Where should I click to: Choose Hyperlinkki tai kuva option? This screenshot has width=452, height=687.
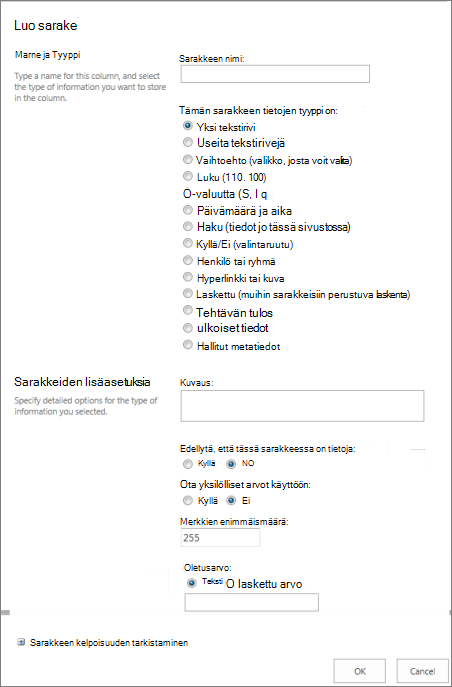coord(187,277)
